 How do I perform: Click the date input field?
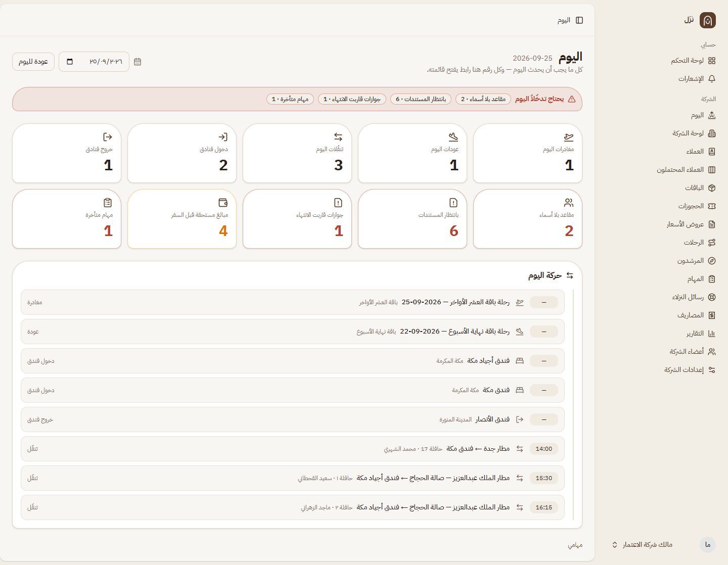(x=94, y=62)
